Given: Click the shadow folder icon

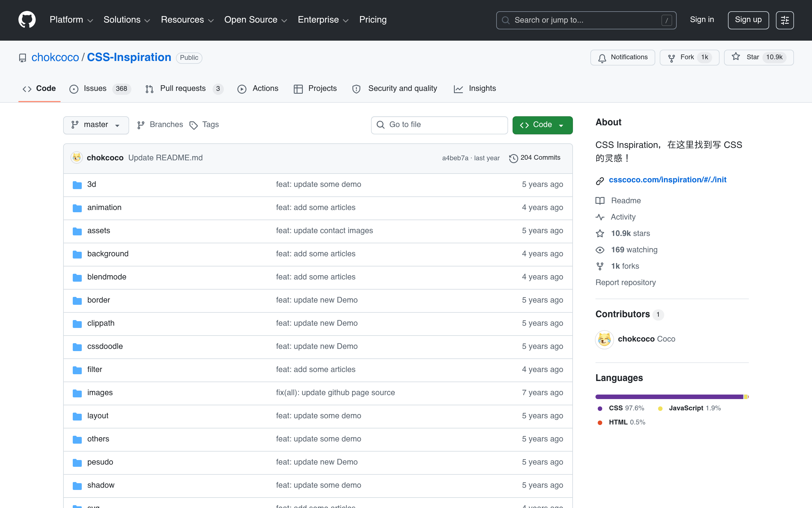Looking at the screenshot, I should click(77, 485).
